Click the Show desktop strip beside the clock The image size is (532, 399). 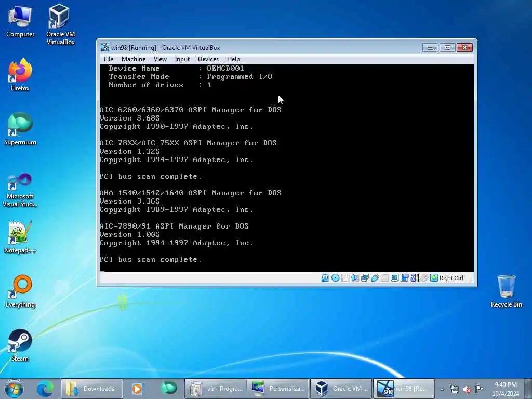(528, 389)
